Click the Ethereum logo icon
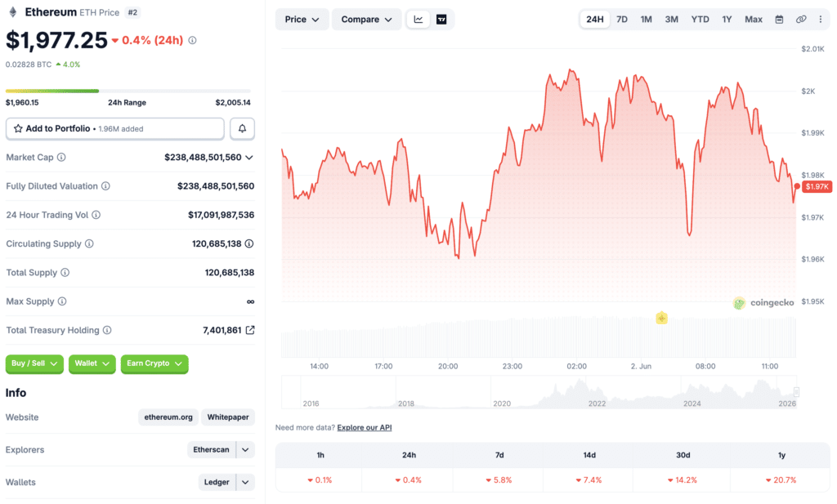Image resolution: width=837 pixels, height=504 pixels. [13, 12]
